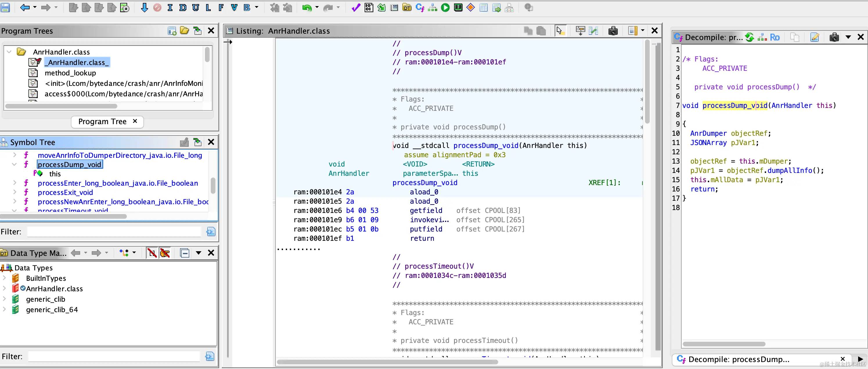Screen dimensions: 868x369
Task: Switch to the Program Tree tab
Action: pyautogui.click(x=102, y=122)
